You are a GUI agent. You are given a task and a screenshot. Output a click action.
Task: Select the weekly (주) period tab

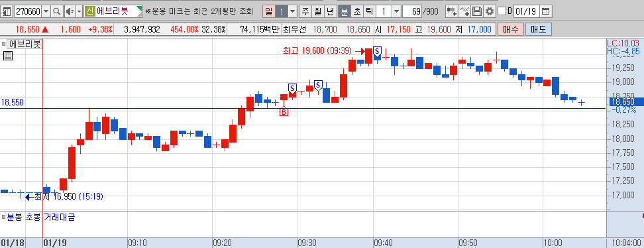pos(305,11)
